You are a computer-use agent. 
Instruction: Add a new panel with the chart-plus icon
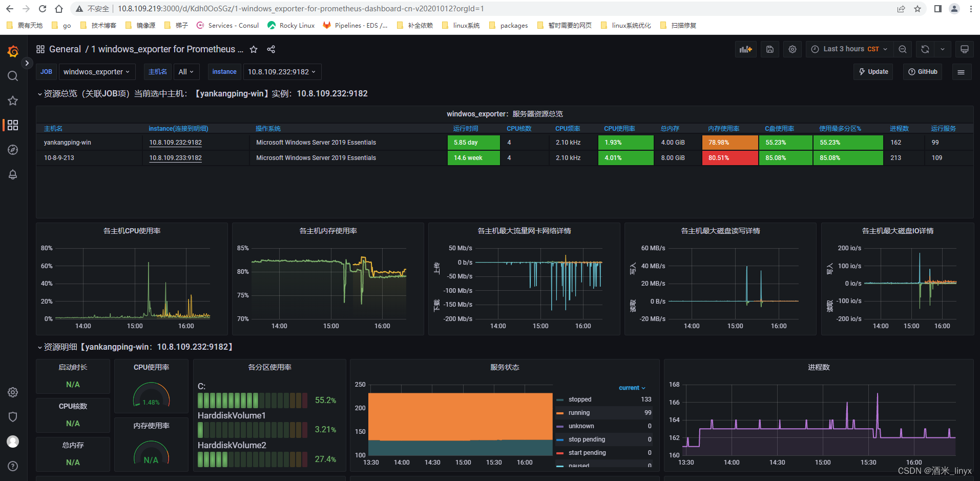pos(745,49)
